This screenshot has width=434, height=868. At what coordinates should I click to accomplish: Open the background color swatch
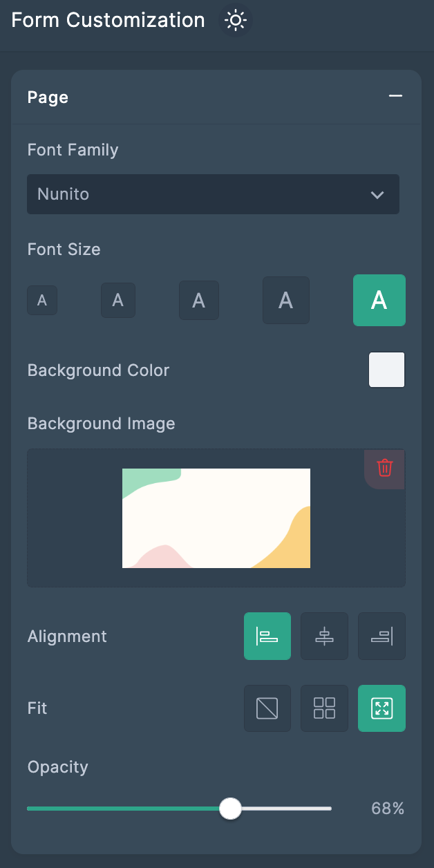point(387,370)
